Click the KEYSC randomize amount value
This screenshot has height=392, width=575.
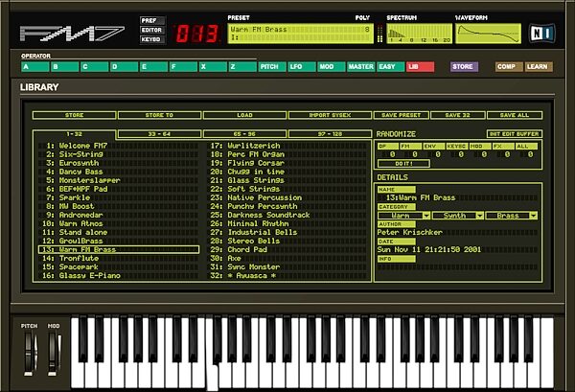click(x=461, y=154)
